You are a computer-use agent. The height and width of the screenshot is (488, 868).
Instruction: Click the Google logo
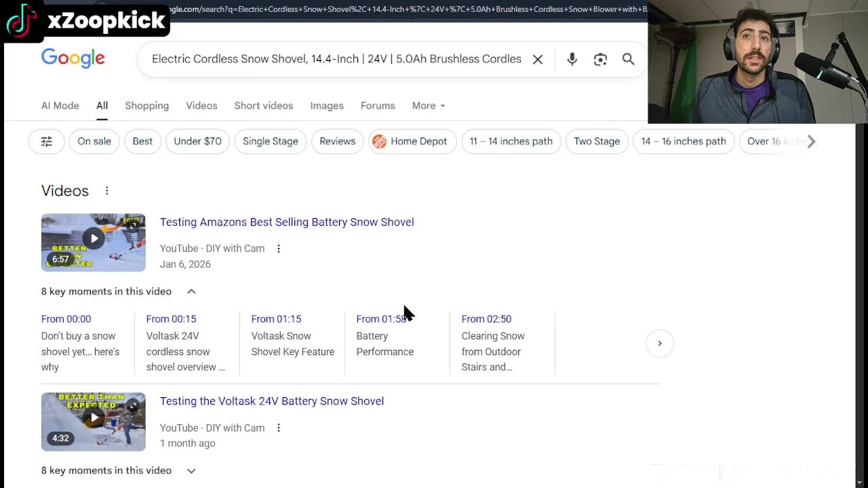tap(73, 58)
